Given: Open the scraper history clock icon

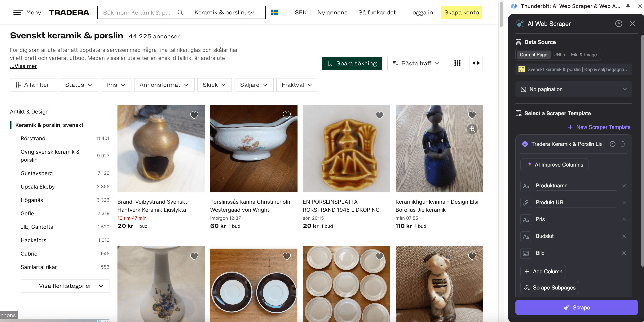Looking at the screenshot, I should (619, 24).
